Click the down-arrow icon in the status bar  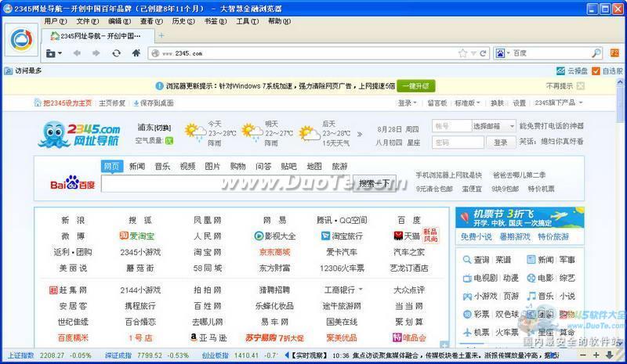(610, 355)
